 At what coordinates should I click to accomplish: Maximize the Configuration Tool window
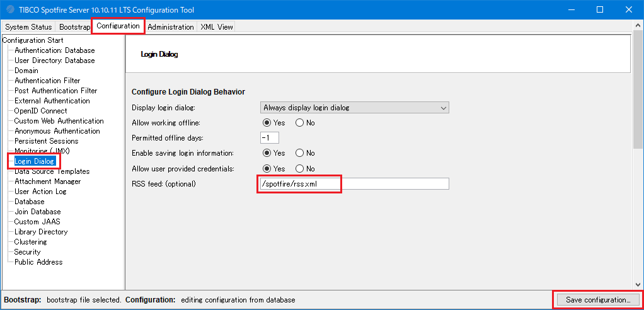point(600,10)
